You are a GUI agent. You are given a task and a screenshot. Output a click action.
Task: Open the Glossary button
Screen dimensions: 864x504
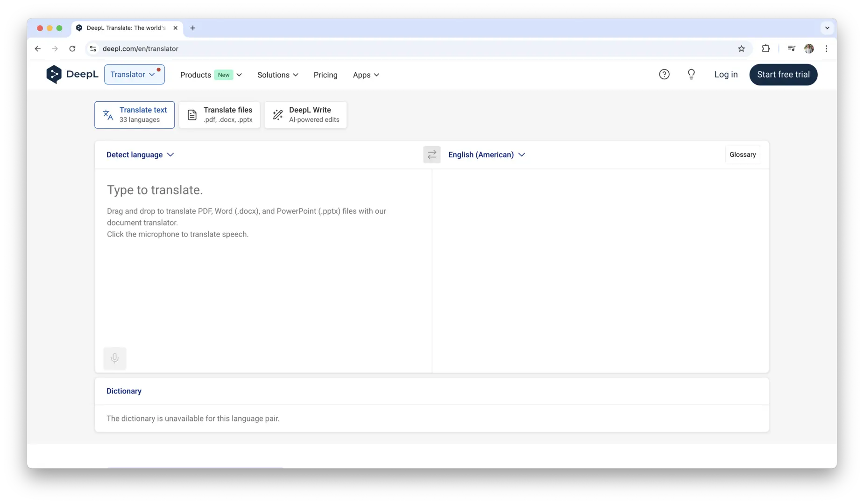pos(743,154)
